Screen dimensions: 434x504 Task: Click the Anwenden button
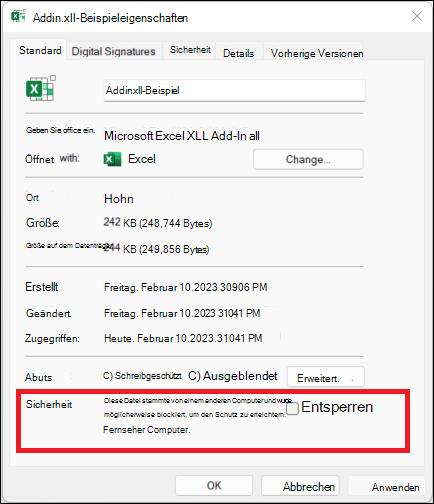(387, 486)
